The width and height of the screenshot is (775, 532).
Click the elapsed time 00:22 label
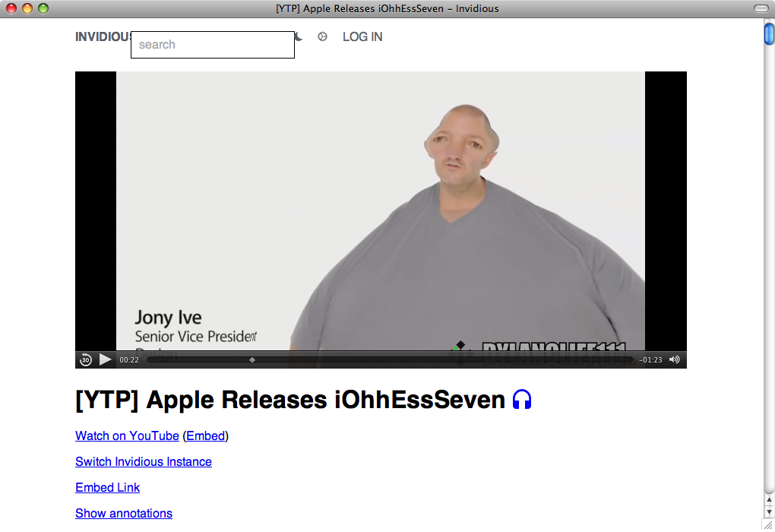click(129, 360)
